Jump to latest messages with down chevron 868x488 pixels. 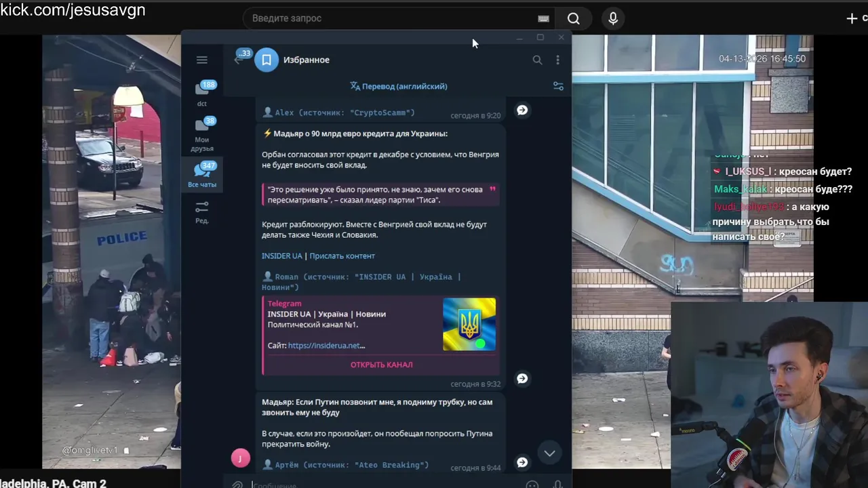[550, 453]
